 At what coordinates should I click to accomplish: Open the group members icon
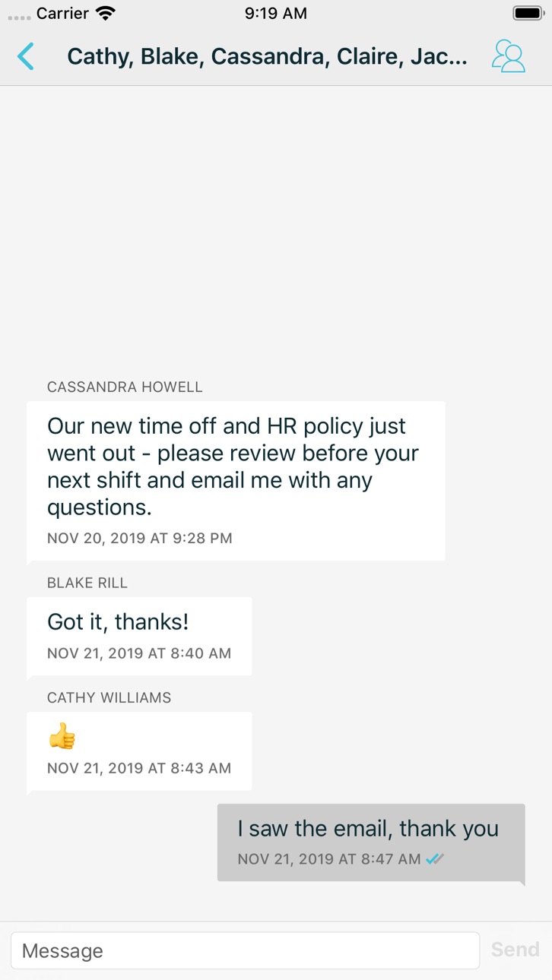[509, 56]
